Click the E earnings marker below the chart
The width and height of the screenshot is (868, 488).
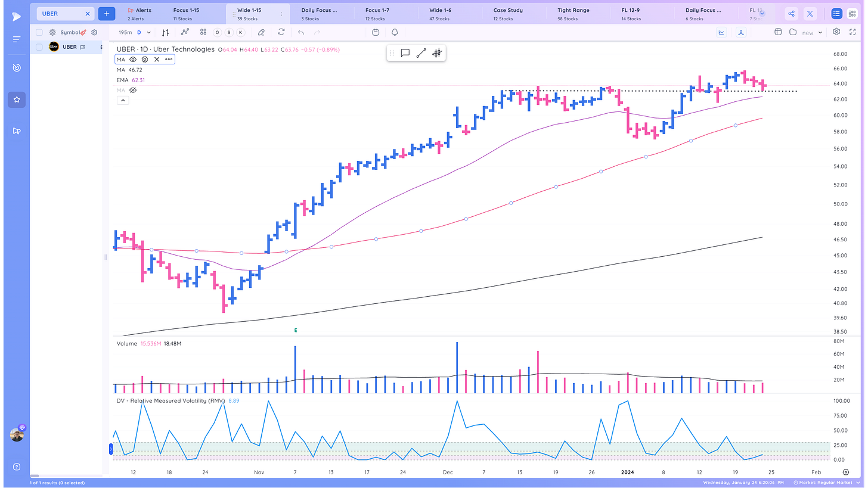(x=295, y=330)
